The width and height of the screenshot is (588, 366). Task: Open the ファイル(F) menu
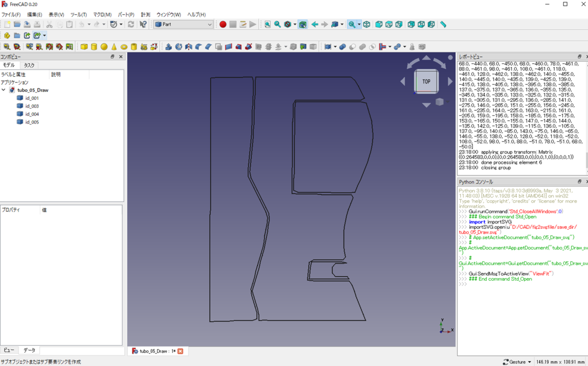point(11,15)
